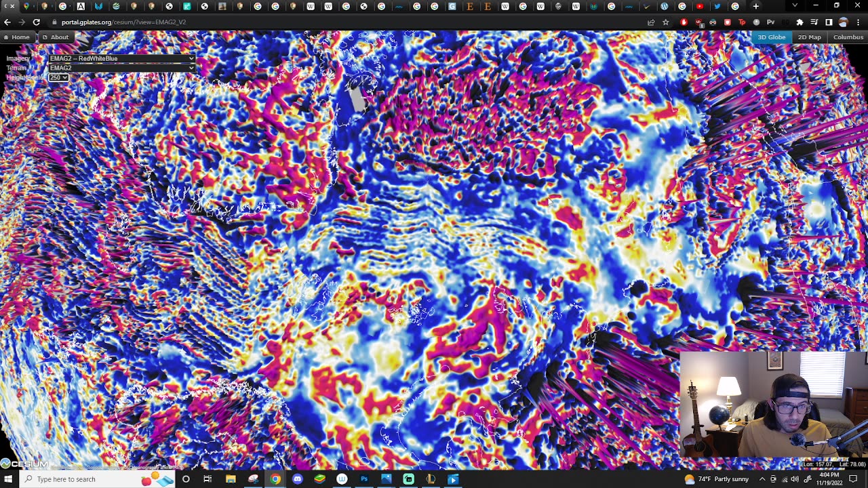Open Cortana circle icon on taskbar

[186, 479]
